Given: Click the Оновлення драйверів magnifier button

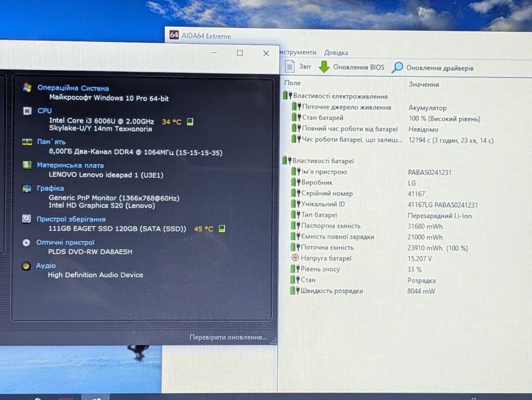Looking at the screenshot, I should 432,67.
